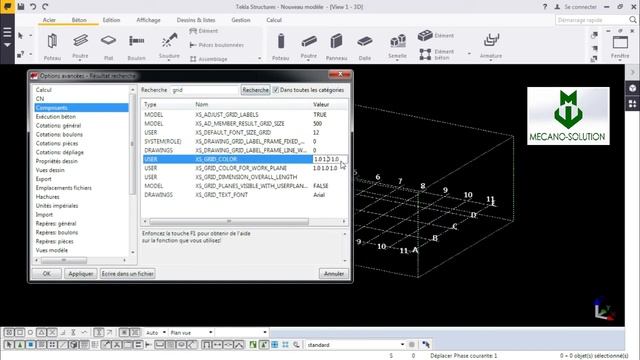Viewport: 640px width, 360px height.
Task: Open the Calcul ribbon tab
Action: tap(274, 20)
